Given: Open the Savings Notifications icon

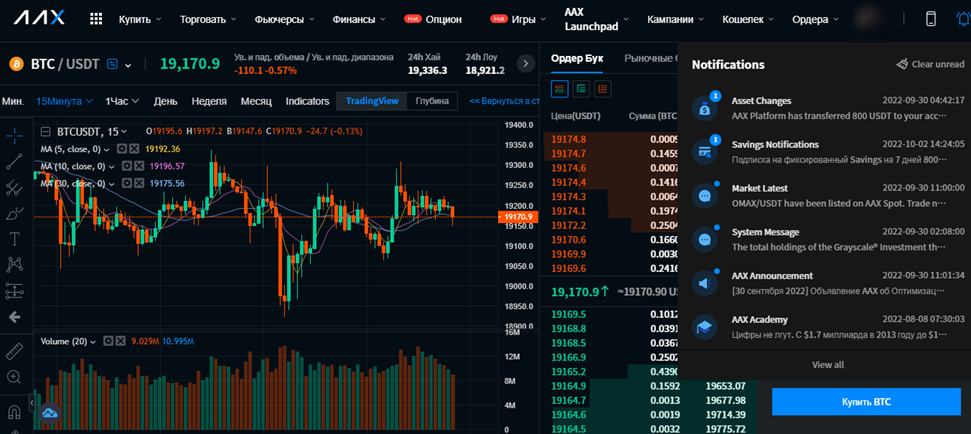Looking at the screenshot, I should [x=705, y=152].
